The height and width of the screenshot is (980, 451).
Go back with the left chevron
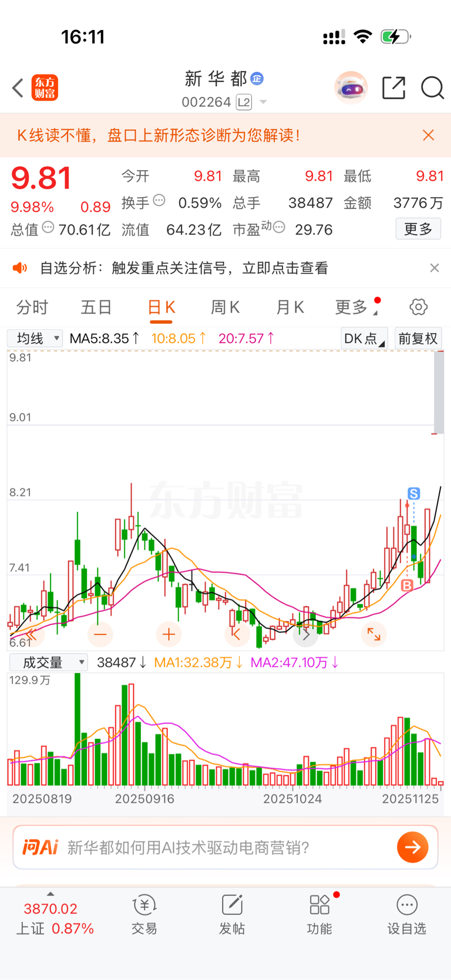pyautogui.click(x=18, y=89)
